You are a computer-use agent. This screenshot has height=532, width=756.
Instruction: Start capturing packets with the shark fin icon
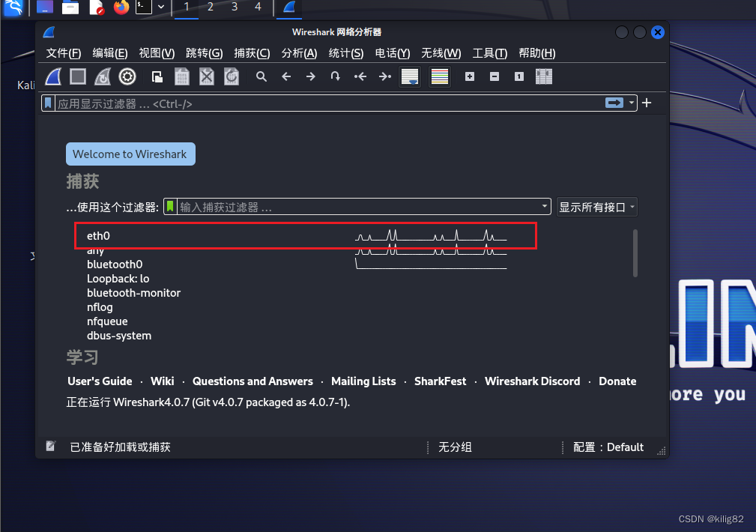point(53,76)
